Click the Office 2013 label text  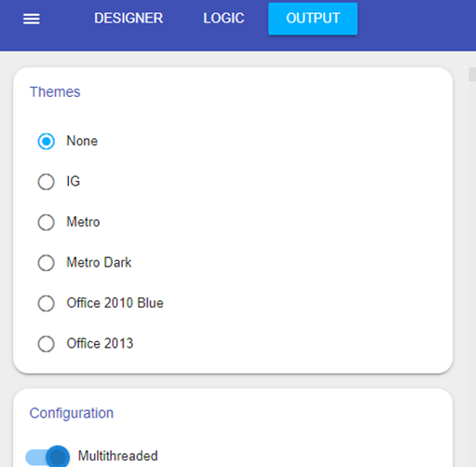point(100,343)
